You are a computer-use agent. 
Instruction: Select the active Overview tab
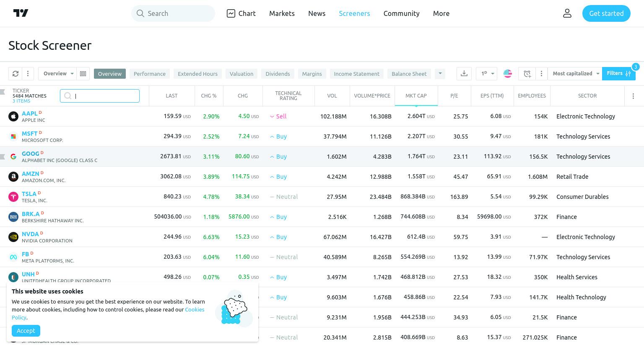(x=110, y=74)
